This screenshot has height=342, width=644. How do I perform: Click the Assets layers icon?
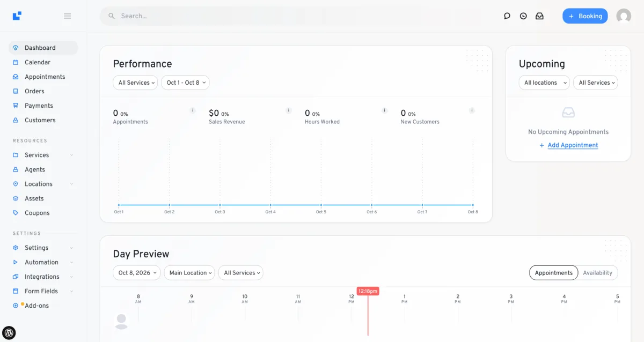coord(16,198)
